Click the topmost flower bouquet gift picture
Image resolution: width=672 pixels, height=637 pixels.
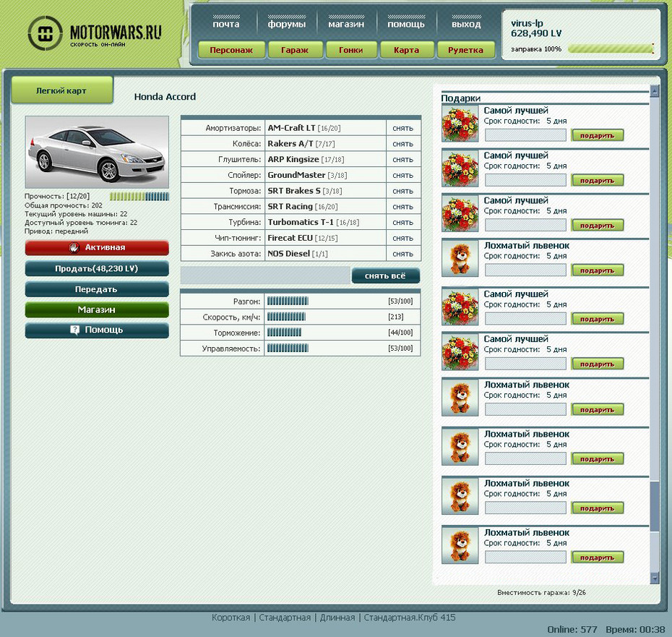[x=460, y=124]
